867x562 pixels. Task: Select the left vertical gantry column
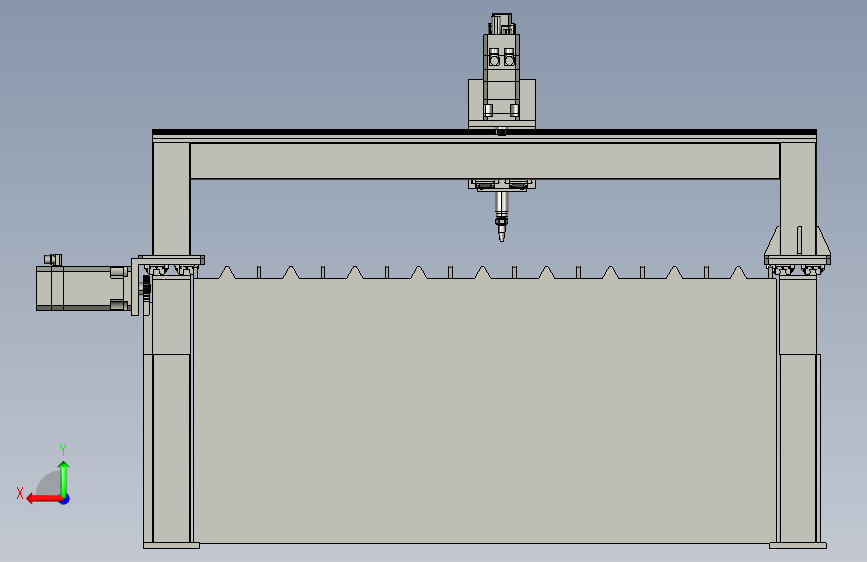point(171,199)
